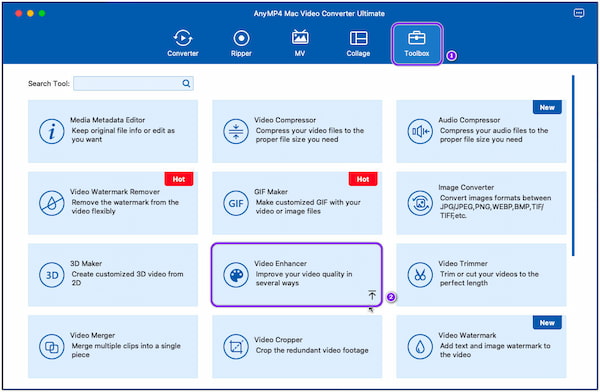Click the Media Metadata Editor info icon
Image resolution: width=600 pixels, height=392 pixels.
(x=52, y=131)
